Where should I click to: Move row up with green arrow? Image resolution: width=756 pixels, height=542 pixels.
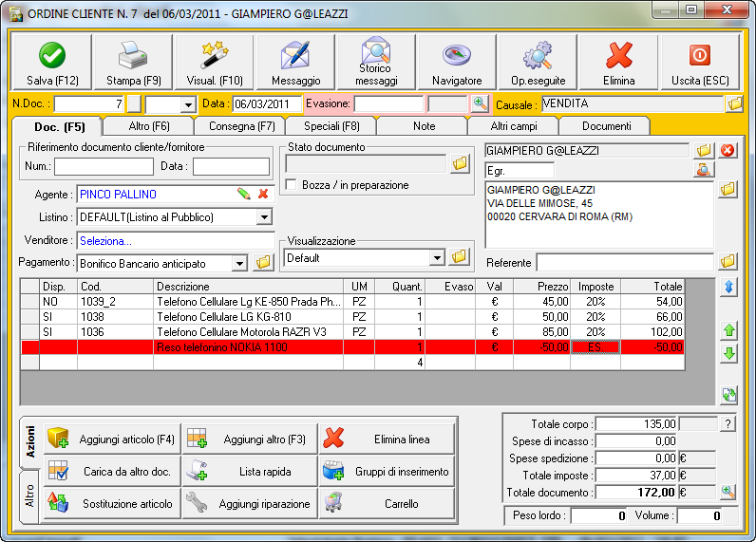click(x=729, y=330)
